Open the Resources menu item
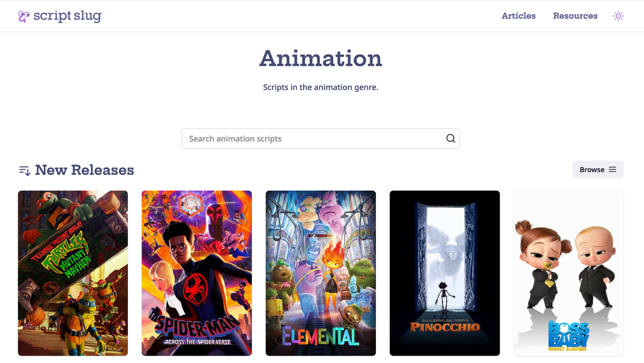 click(575, 16)
